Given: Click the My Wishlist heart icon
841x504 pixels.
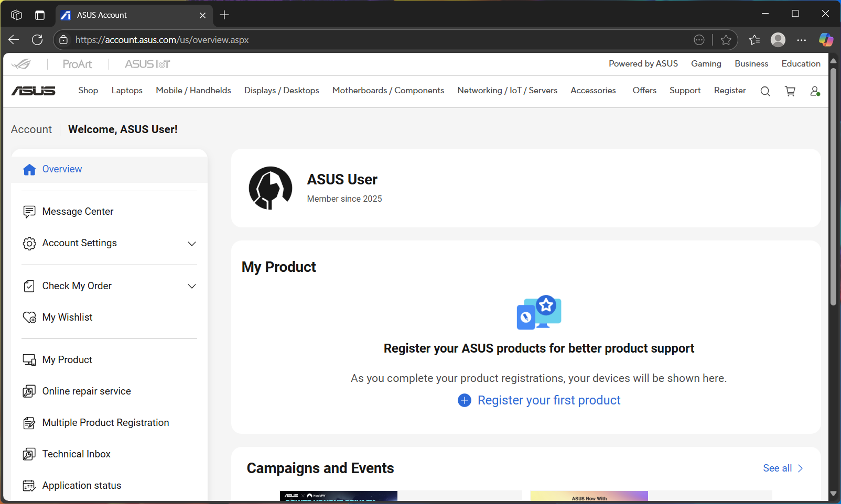Looking at the screenshot, I should [x=29, y=317].
